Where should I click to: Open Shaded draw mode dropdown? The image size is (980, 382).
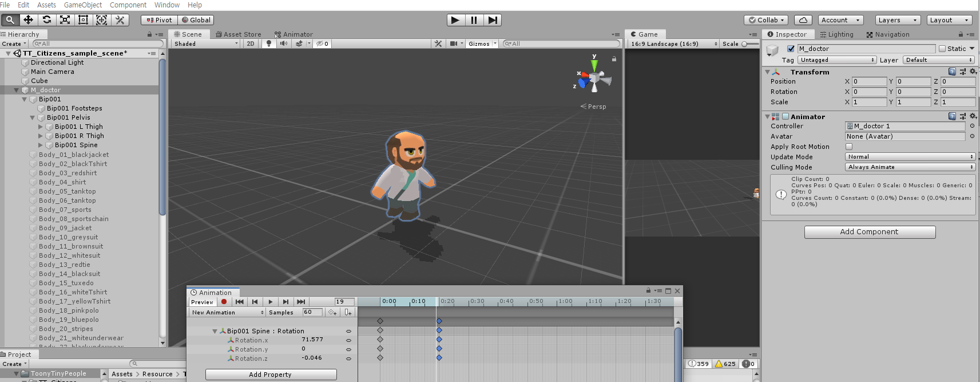(x=205, y=44)
